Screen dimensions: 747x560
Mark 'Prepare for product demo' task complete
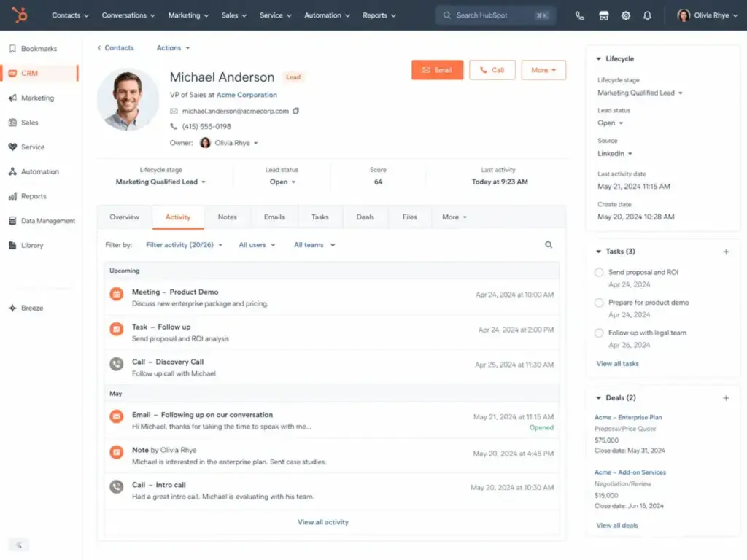599,303
